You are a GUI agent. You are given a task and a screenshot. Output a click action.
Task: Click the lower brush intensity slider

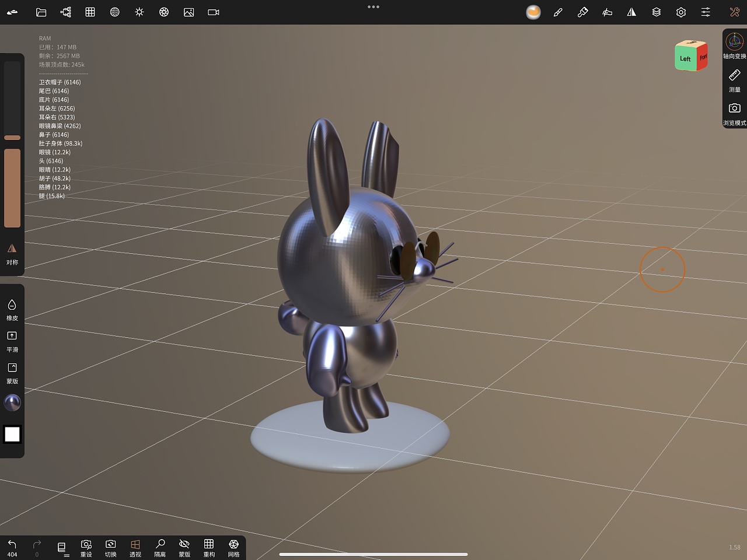[x=12, y=188]
